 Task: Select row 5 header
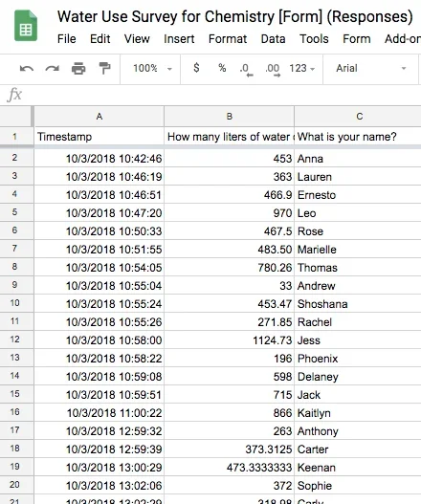(x=16, y=212)
